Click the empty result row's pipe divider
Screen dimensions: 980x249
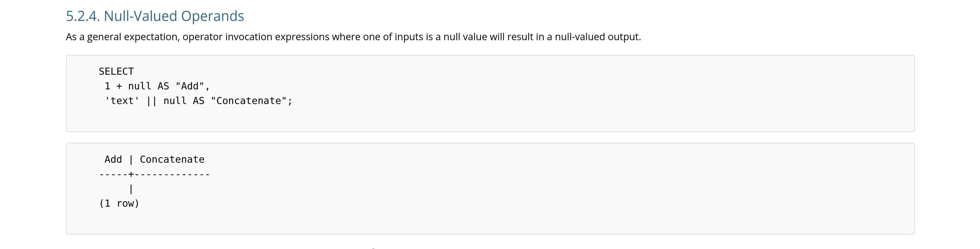click(131, 189)
